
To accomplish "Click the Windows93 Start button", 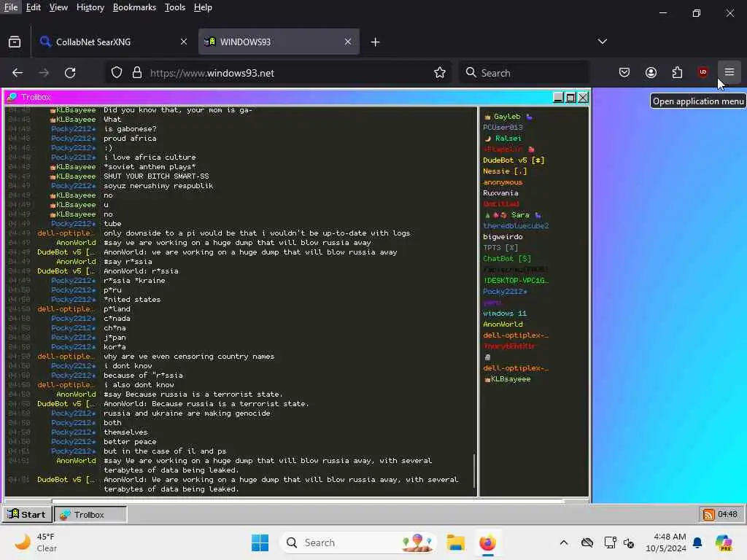I will point(27,514).
